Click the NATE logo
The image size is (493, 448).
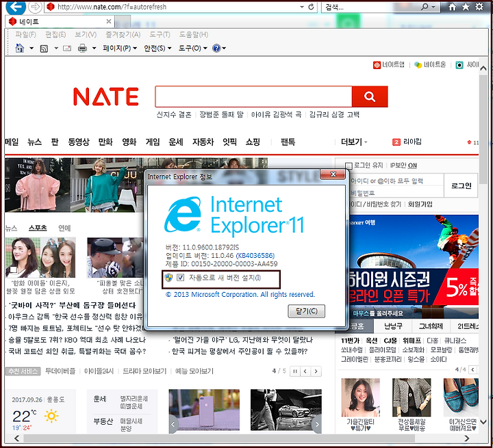106,96
